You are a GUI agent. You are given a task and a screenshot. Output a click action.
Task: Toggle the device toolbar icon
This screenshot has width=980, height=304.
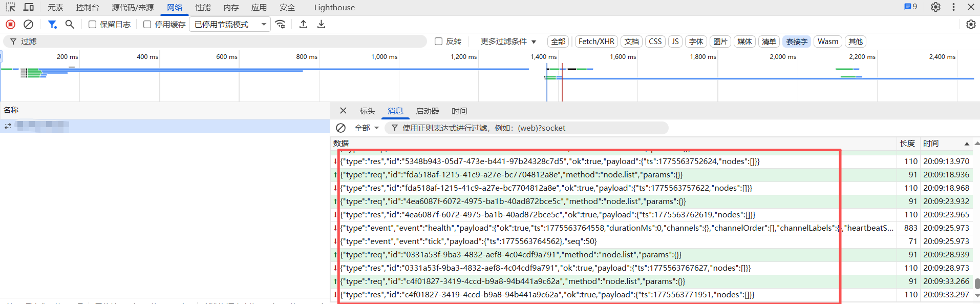[x=29, y=7]
